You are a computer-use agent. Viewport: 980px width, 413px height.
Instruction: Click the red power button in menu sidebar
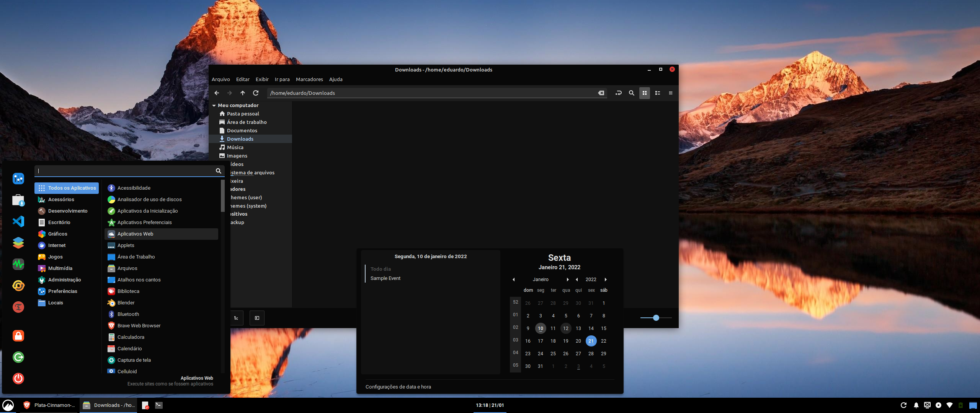pos(18,378)
